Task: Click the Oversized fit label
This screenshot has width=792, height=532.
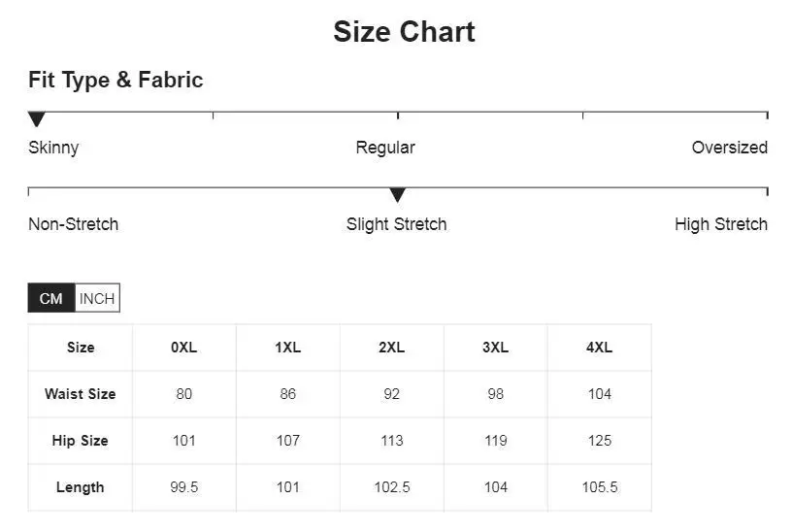Action: click(x=729, y=148)
